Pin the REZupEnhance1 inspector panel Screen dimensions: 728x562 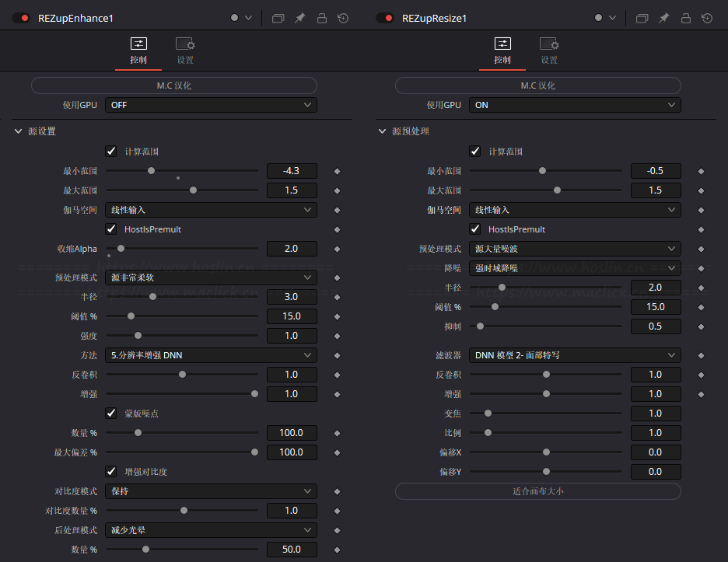tap(299, 18)
